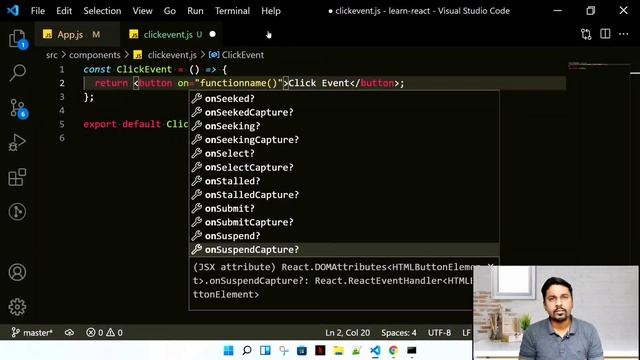Open the Edit menu
Screen dimensions: 640x360
[64, 11]
